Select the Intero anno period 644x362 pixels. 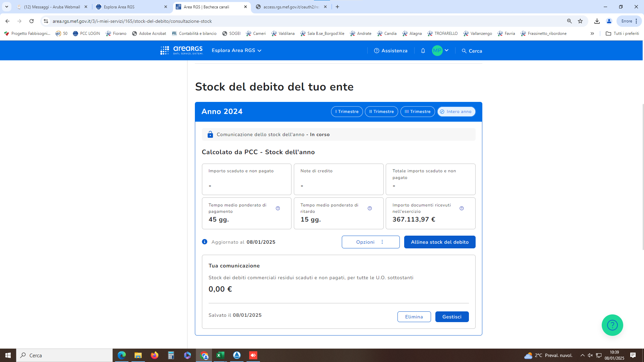coord(456,112)
